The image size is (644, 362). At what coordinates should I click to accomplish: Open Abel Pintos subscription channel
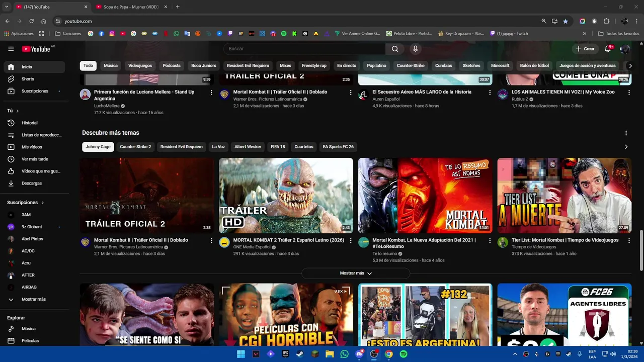coord(35,239)
